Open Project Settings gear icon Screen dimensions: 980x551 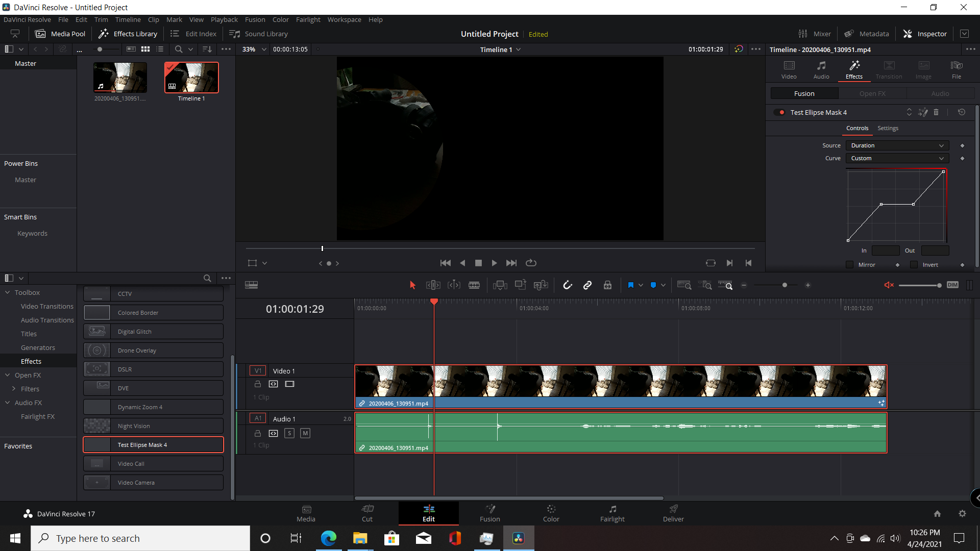[962, 514]
